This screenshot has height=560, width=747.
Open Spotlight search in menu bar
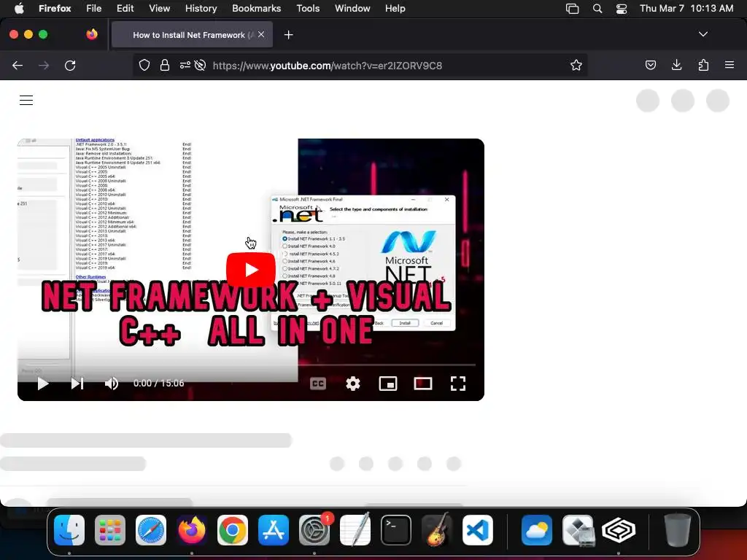point(597,9)
